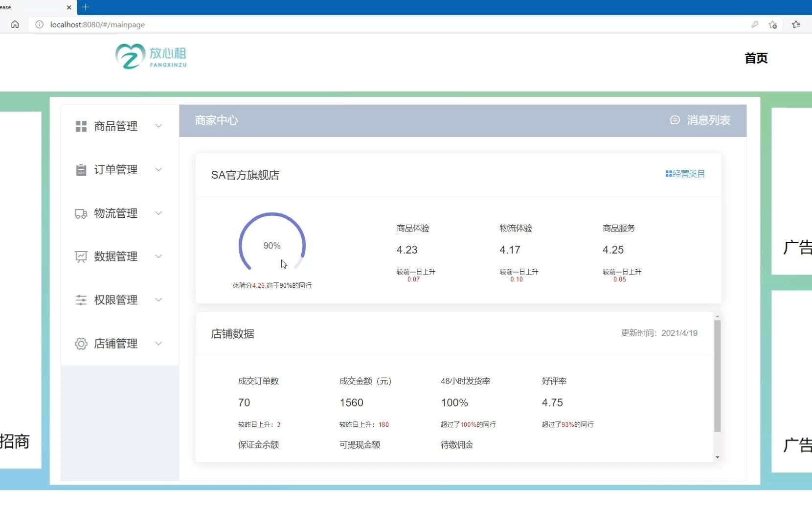The width and height of the screenshot is (812, 508).
Task: Open the 数据管理 menu item
Action: [120, 256]
